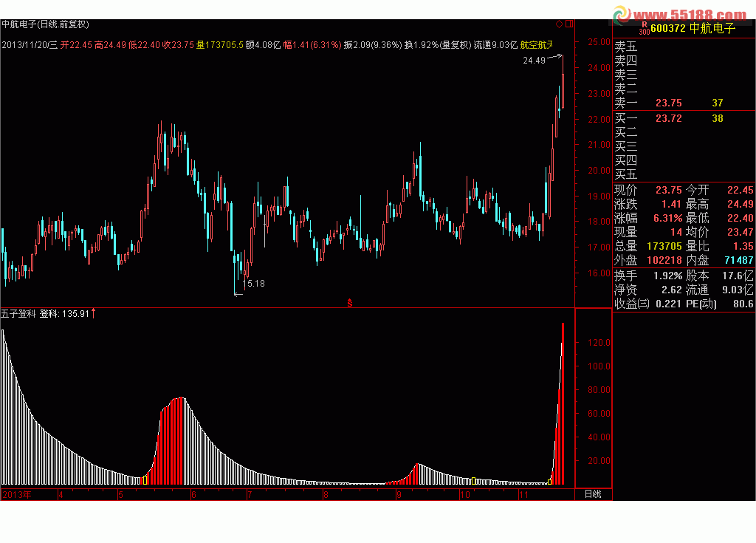The width and height of the screenshot is (756, 543).
Task: Click the 卖五 order book row
Action: coord(684,47)
